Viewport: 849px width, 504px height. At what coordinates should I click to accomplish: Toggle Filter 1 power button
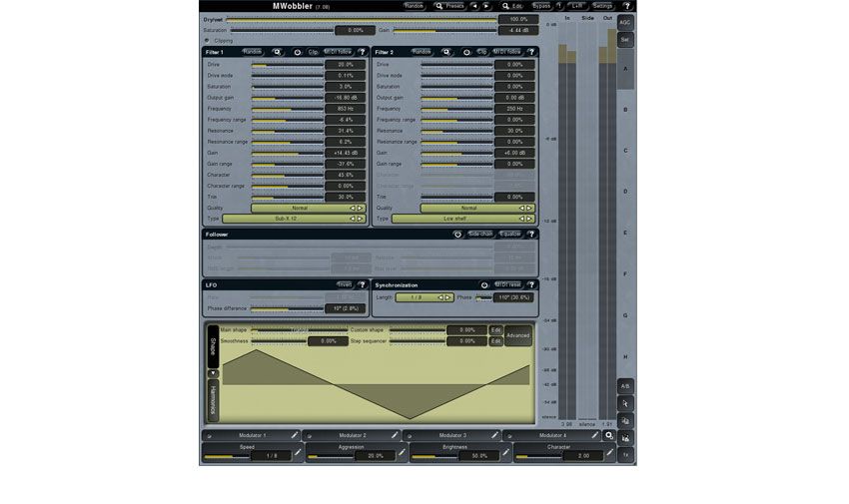298,52
